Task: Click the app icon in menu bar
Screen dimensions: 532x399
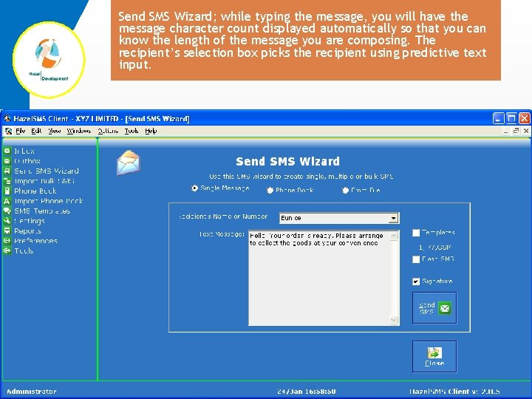Action: click(8, 131)
